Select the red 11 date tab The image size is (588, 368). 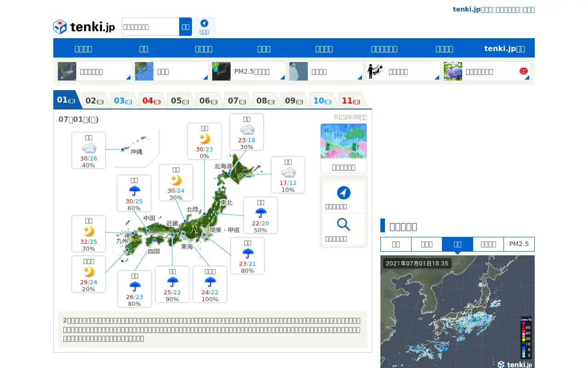click(351, 100)
